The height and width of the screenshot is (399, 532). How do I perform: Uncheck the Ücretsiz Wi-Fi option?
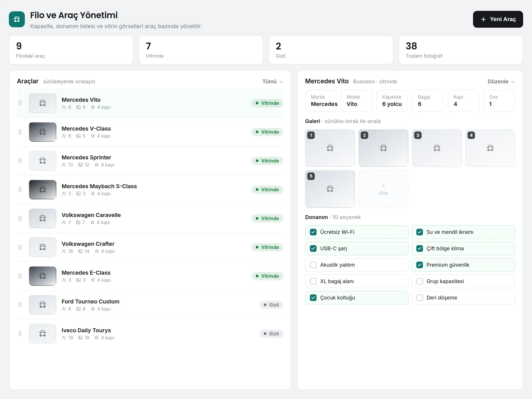(313, 232)
